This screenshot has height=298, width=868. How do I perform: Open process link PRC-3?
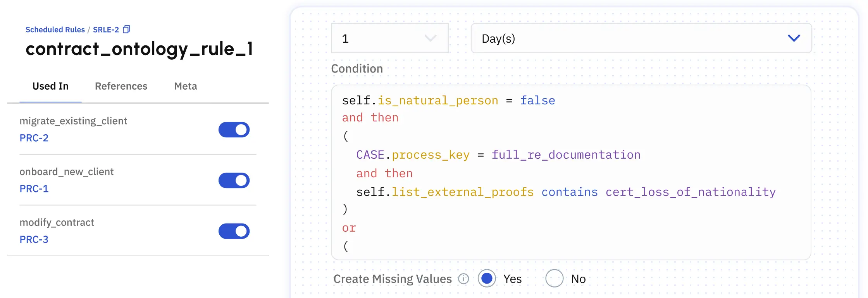[x=34, y=239]
